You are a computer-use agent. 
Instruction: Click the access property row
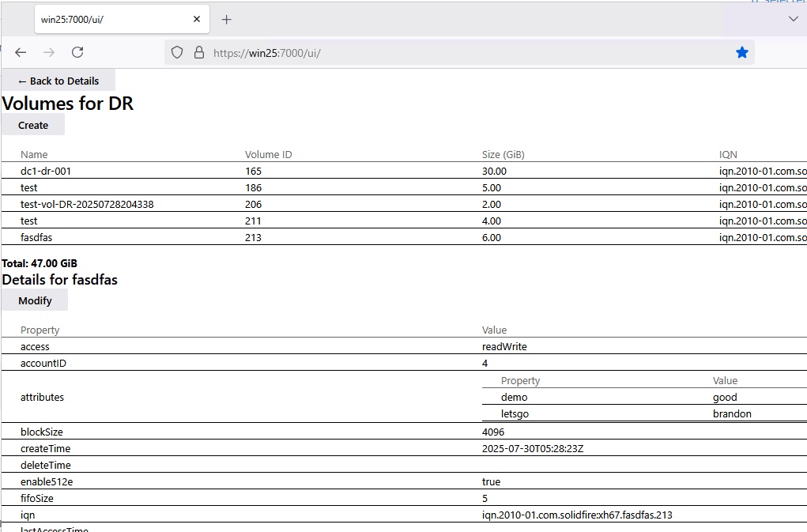click(404, 346)
